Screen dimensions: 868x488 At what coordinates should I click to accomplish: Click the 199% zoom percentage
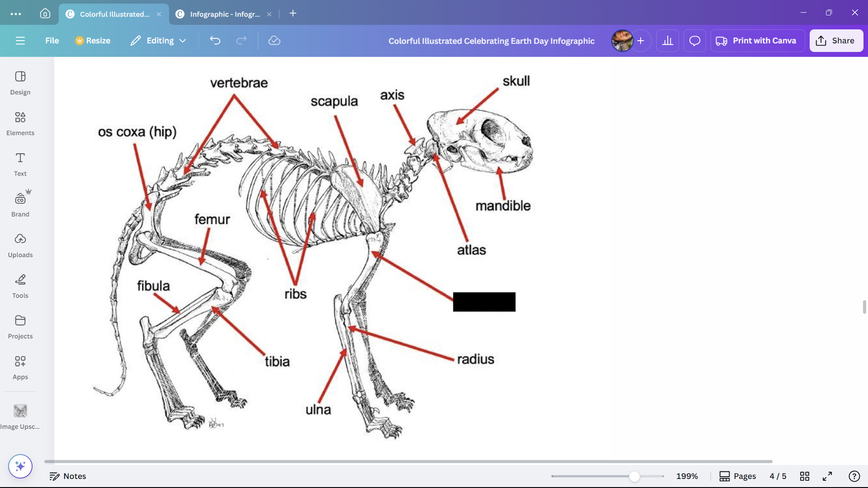(687, 476)
